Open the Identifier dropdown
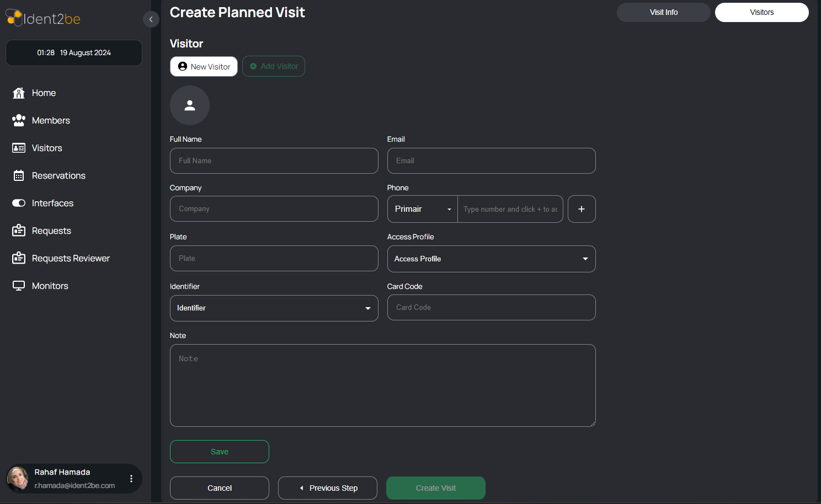The width and height of the screenshot is (821, 504). [274, 308]
